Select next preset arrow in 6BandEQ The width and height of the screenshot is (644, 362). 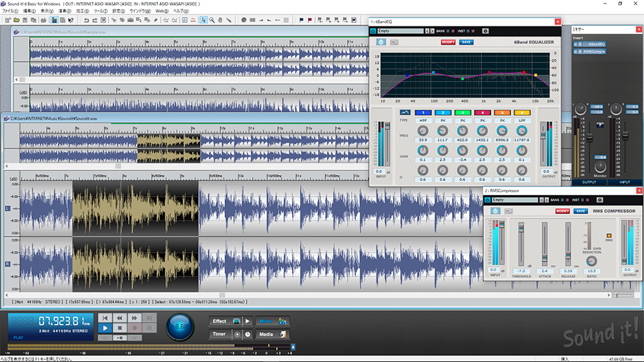[432, 31]
